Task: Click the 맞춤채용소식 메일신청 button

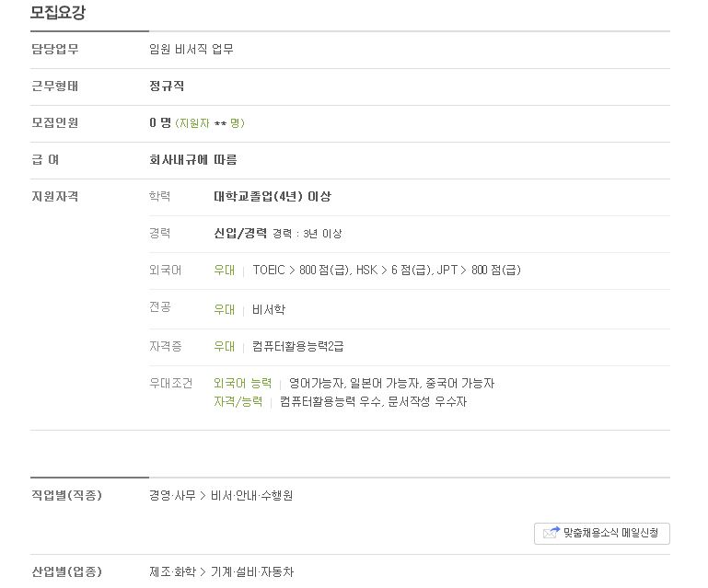Action: point(602,534)
